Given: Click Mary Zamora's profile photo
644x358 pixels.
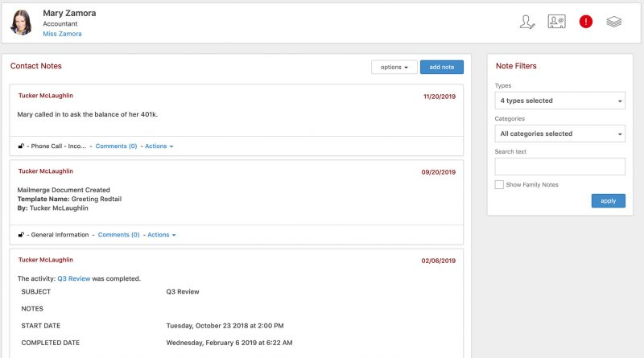Looking at the screenshot, I should (21, 23).
